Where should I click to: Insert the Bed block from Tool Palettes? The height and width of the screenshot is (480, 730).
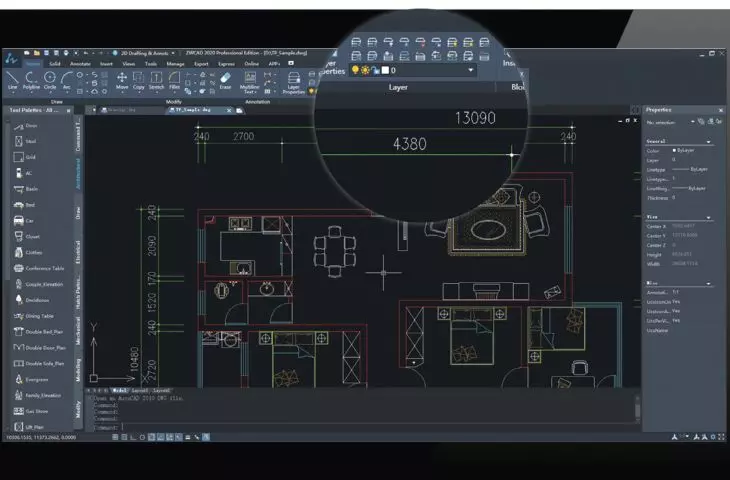pos(26,205)
